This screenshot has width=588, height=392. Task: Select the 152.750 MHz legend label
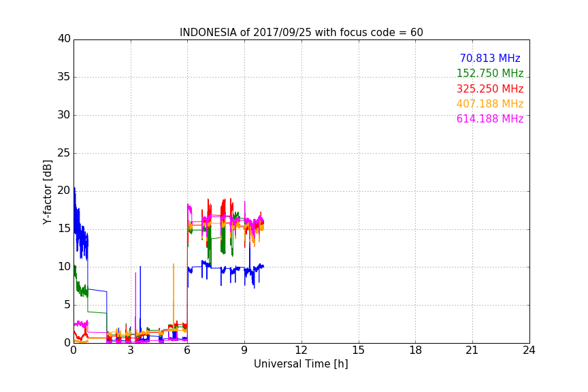coord(490,73)
